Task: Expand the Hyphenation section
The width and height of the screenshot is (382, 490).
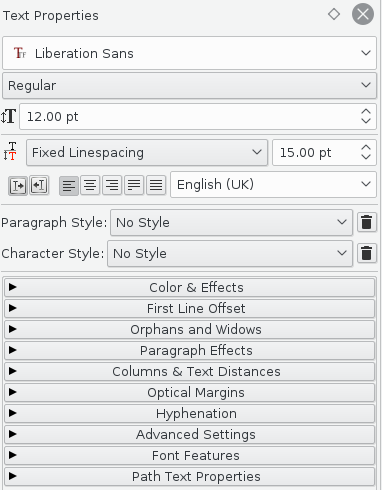Action: (x=189, y=413)
